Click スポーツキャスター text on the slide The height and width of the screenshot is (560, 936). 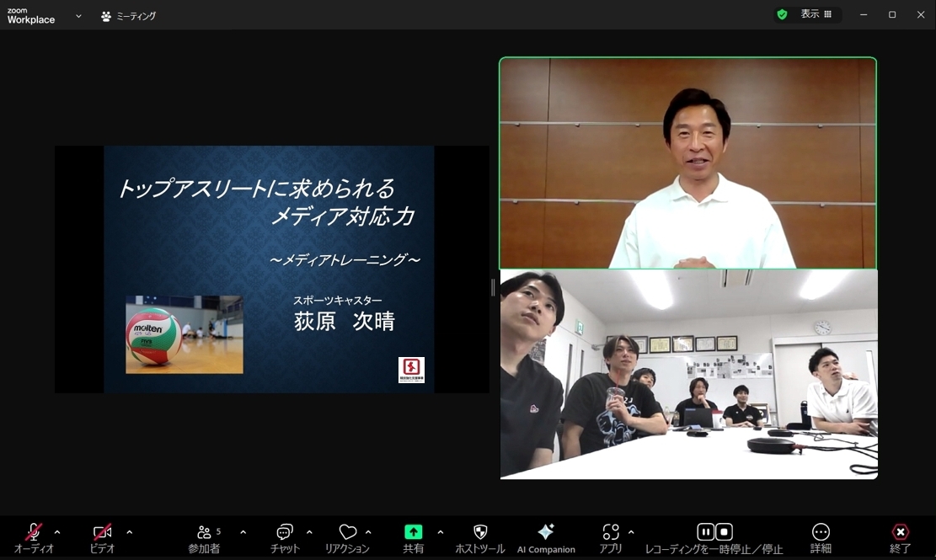tap(337, 300)
